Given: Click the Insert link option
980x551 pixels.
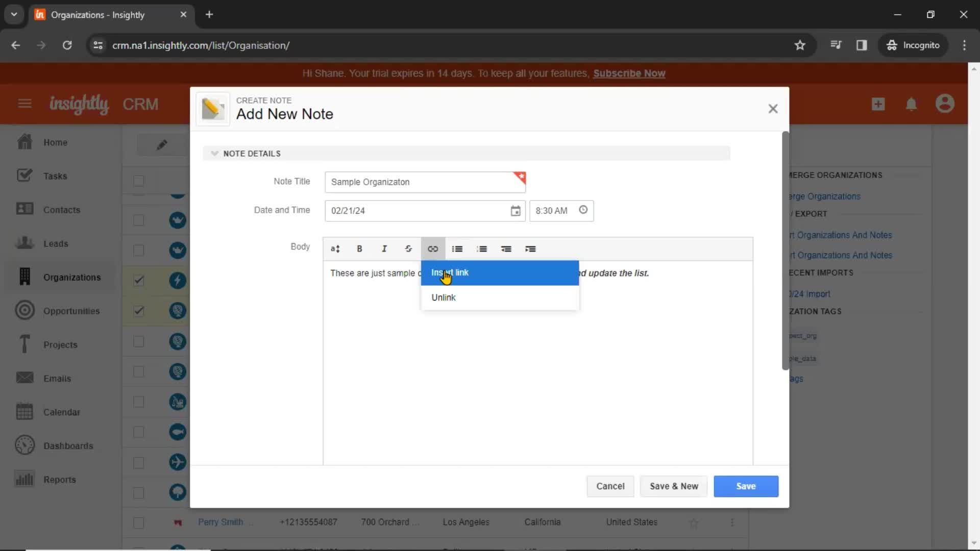Looking at the screenshot, I should pos(450,272).
